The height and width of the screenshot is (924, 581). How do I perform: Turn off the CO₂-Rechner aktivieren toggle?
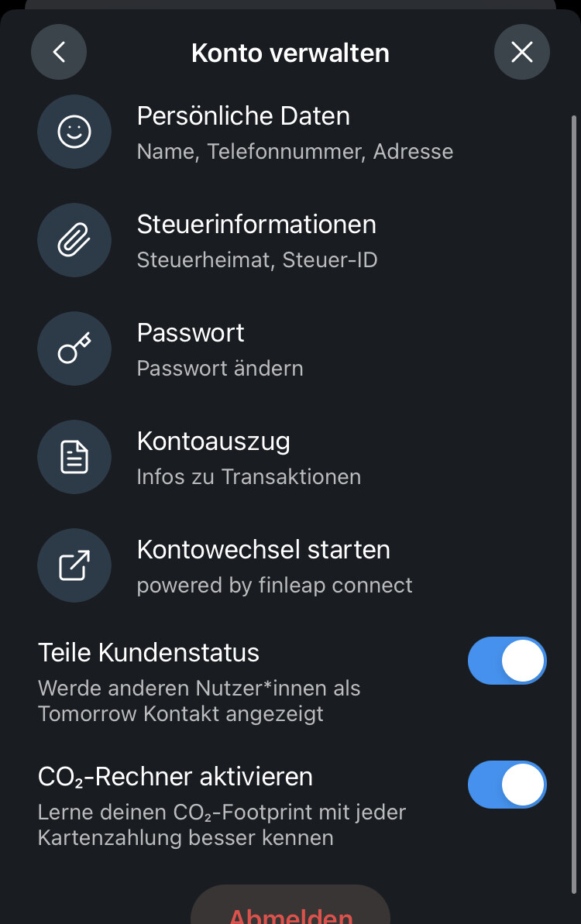507,785
